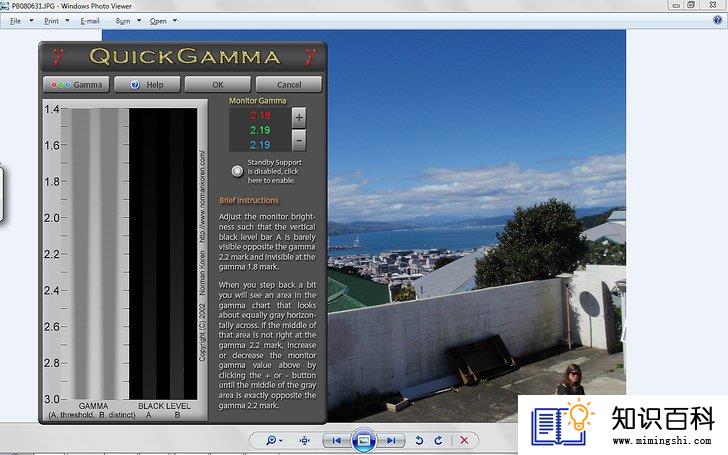Open the Print menu

click(x=52, y=21)
